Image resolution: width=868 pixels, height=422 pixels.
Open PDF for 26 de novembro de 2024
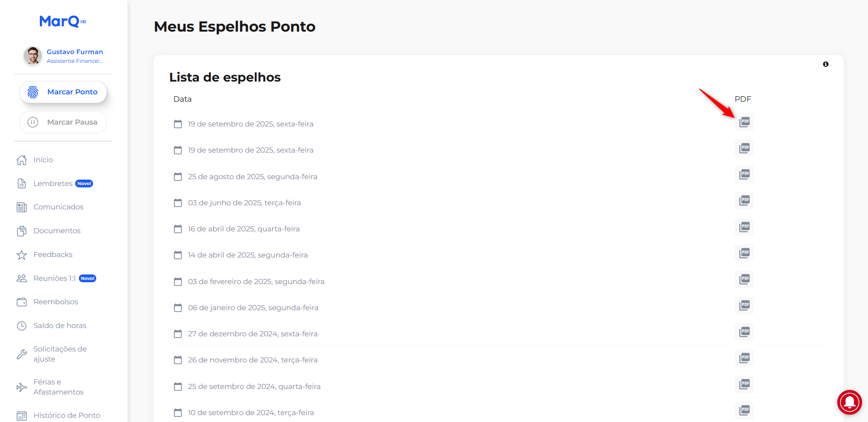pos(744,358)
